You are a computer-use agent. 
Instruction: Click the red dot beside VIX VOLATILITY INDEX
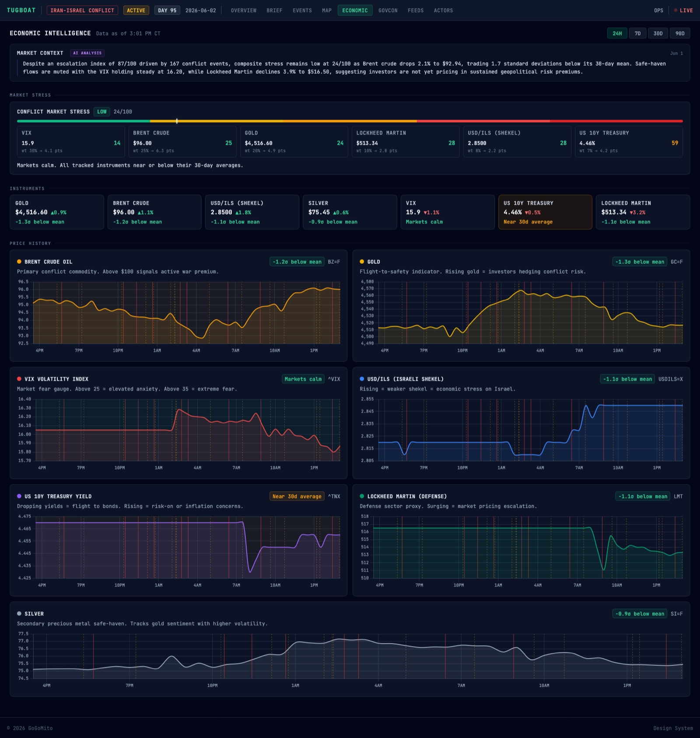[x=19, y=379]
